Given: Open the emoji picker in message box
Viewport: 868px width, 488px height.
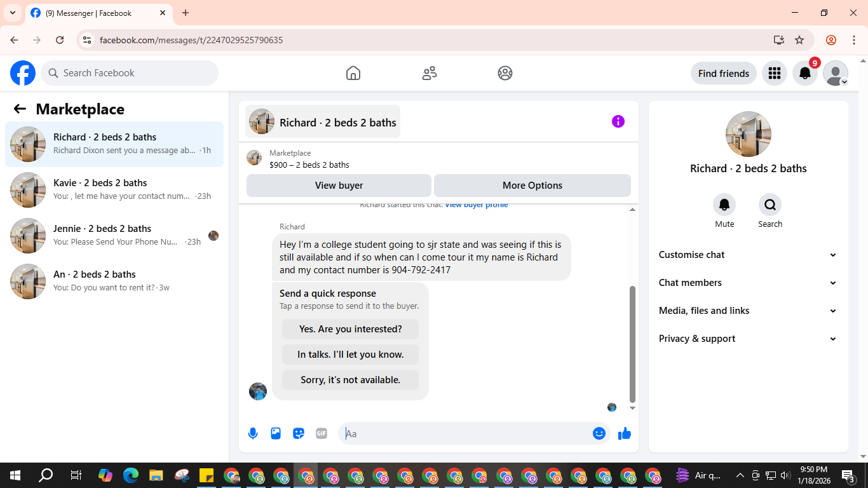Looking at the screenshot, I should [x=599, y=433].
